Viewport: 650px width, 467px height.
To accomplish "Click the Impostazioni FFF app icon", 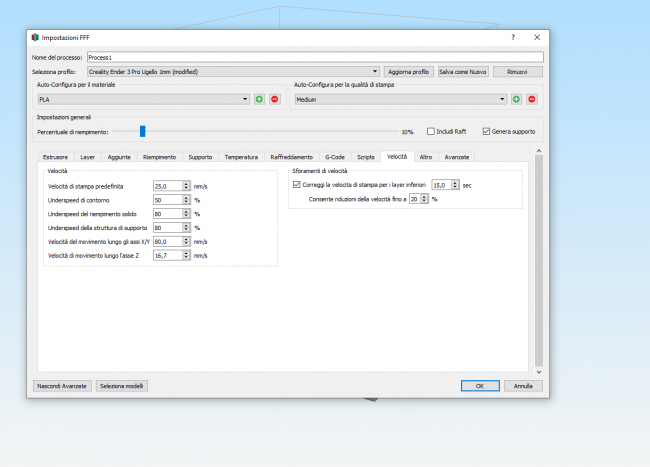I will [35, 37].
